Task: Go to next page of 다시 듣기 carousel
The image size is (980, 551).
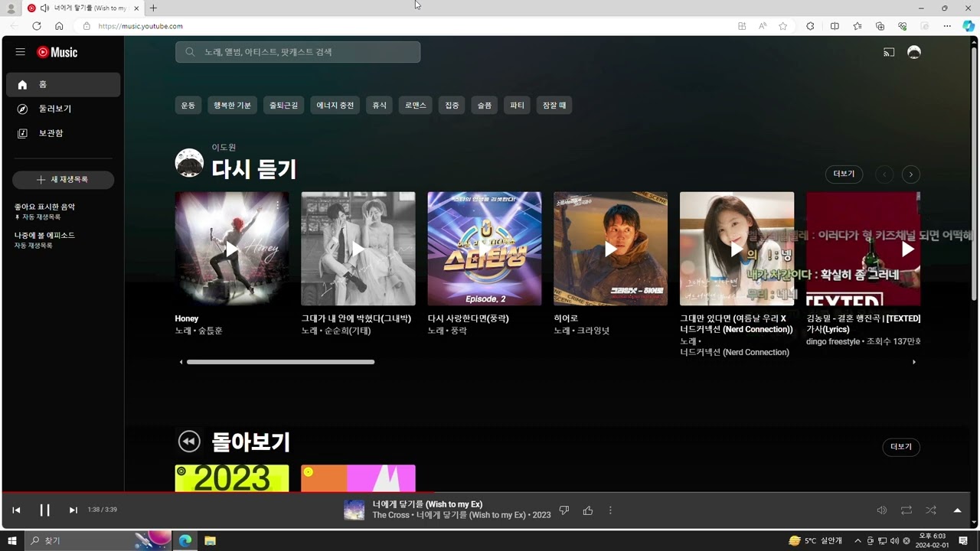Action: pos(910,174)
